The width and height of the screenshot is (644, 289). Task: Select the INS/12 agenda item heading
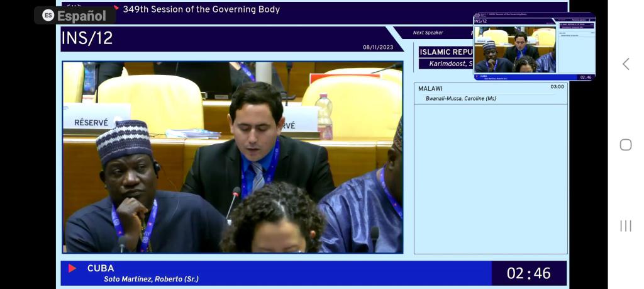(87, 38)
